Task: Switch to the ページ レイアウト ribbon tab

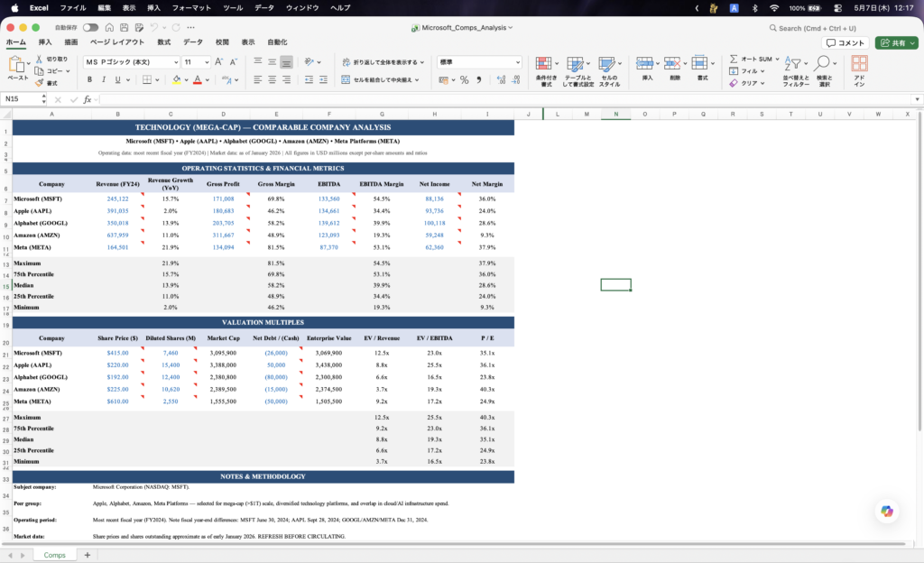Action: [x=116, y=42]
